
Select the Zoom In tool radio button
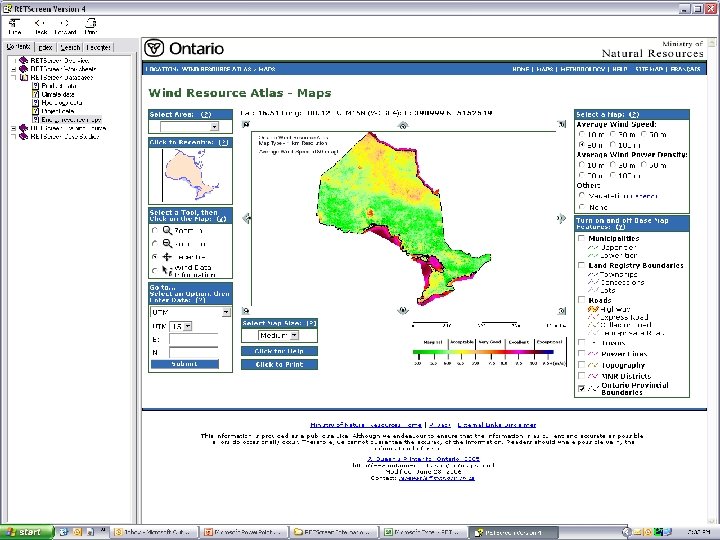coord(154,230)
